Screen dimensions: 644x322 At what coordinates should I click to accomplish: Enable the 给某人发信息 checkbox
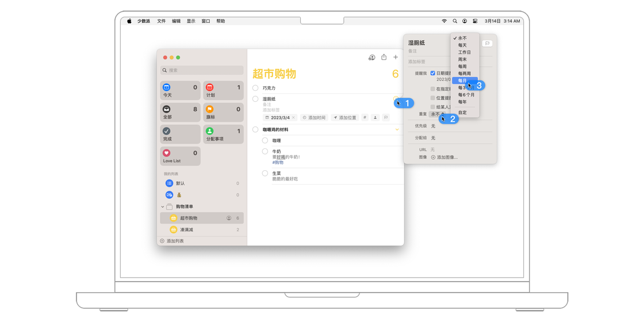tap(433, 107)
